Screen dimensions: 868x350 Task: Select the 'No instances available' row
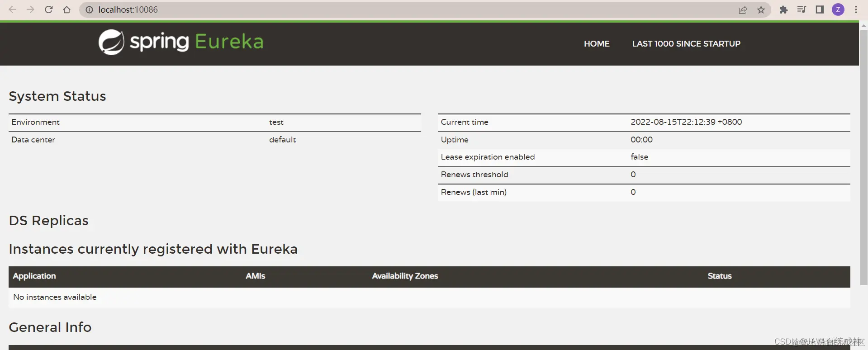[x=429, y=297]
